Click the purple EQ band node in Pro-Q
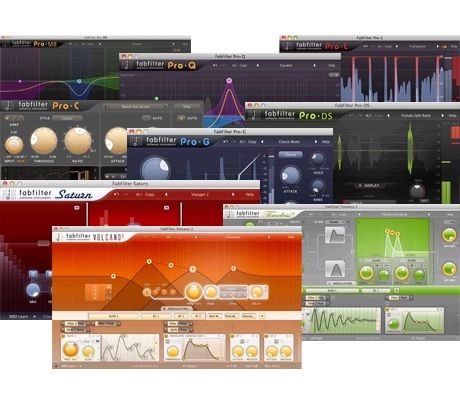This screenshot has width=460, height=416. pyautogui.click(x=229, y=80)
